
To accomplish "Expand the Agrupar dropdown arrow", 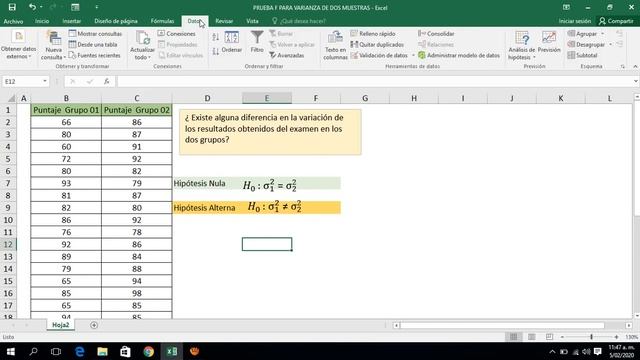I will (602, 33).
